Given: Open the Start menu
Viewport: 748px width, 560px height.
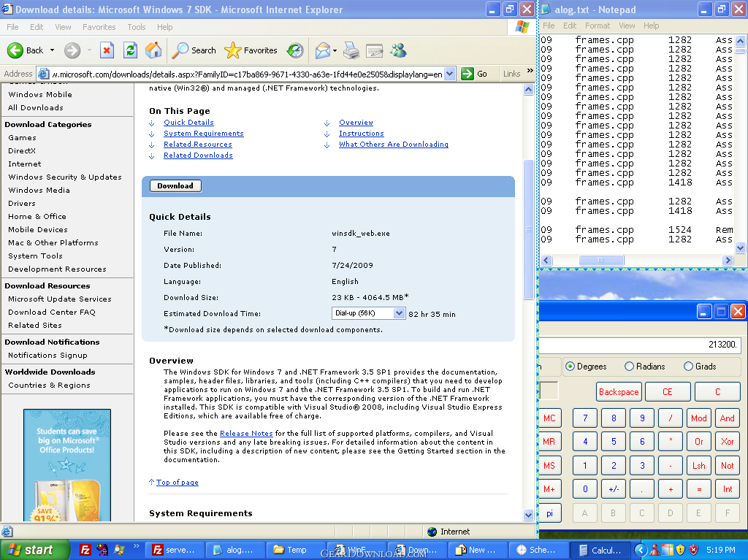Looking at the screenshot, I should (35, 550).
